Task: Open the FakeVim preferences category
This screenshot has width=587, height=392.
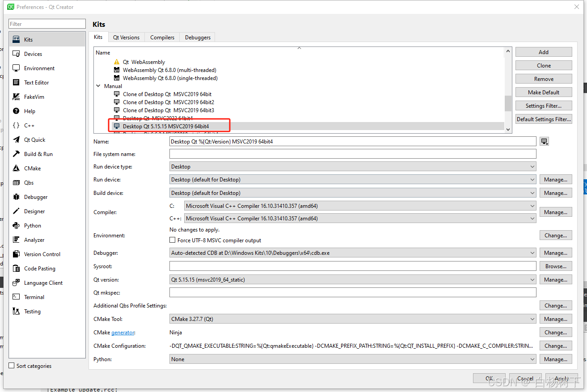Action: point(47,97)
